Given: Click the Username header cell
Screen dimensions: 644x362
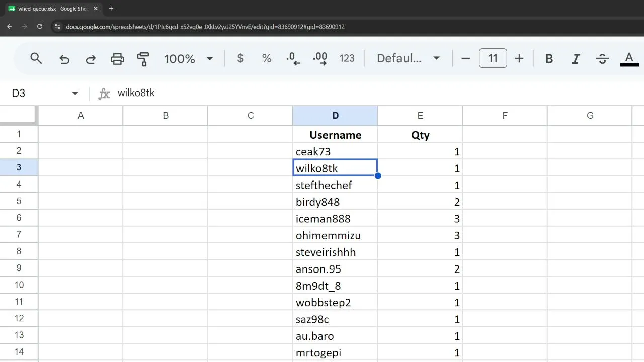Looking at the screenshot, I should coord(335,134).
